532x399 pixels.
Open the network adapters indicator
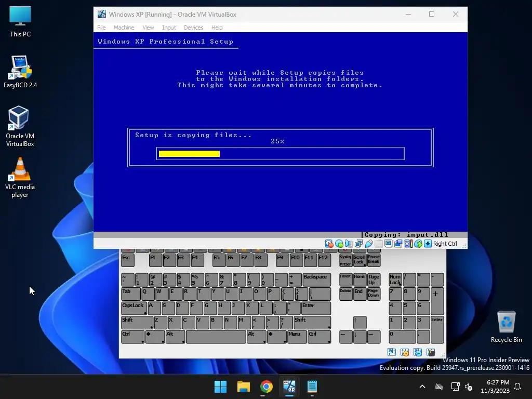358,244
